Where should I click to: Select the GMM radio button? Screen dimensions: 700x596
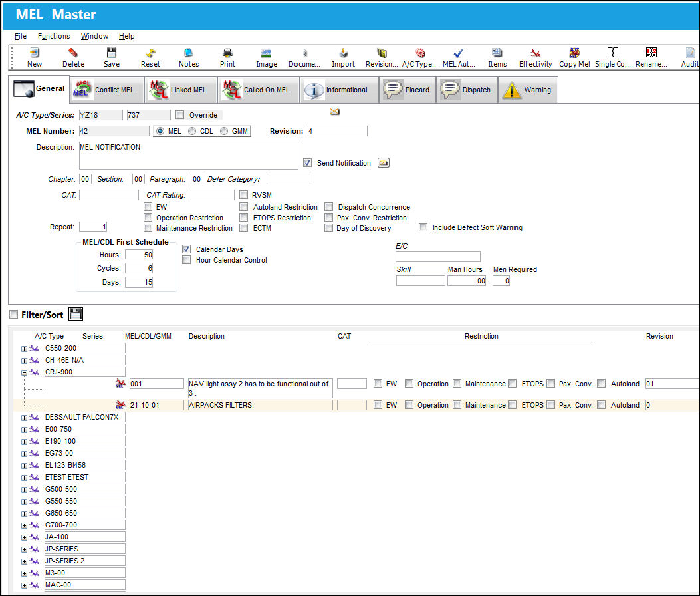[x=224, y=131]
